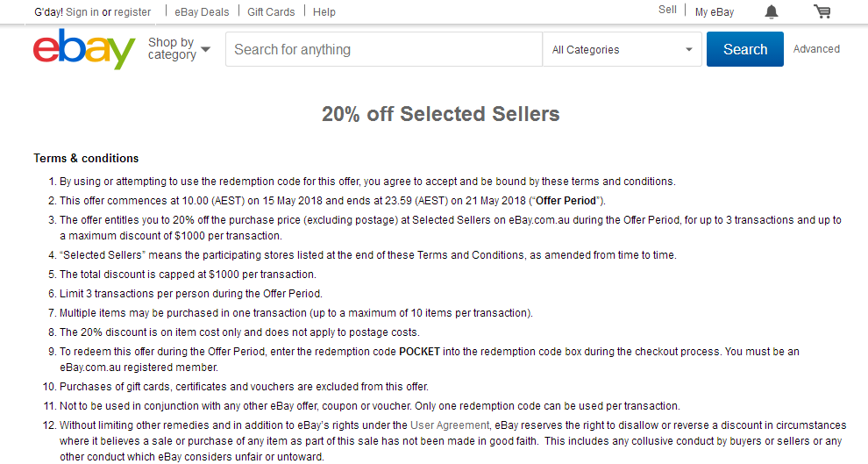Open the shopping cart icon

point(822,11)
